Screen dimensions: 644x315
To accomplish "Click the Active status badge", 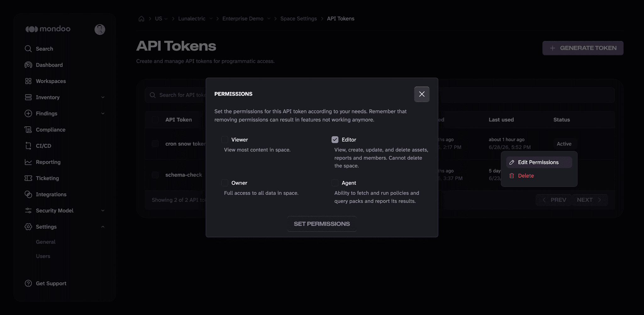I will point(564,144).
